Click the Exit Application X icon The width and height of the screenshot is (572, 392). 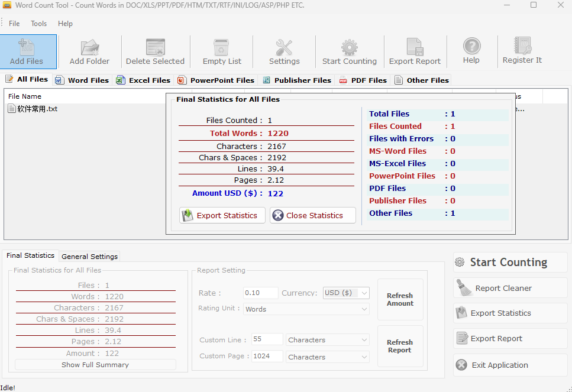pos(461,365)
